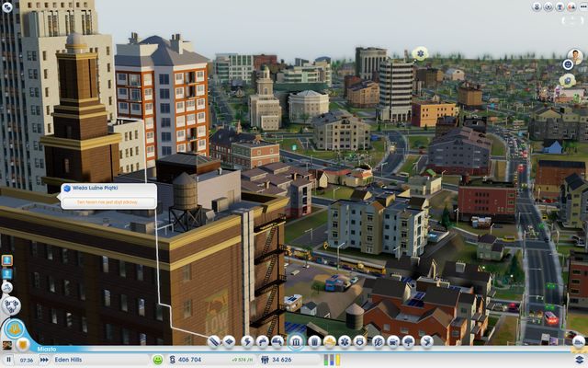Open the chat bubble icon in top-left corner
The height and width of the screenshot is (368, 588).
[x=7, y=6]
